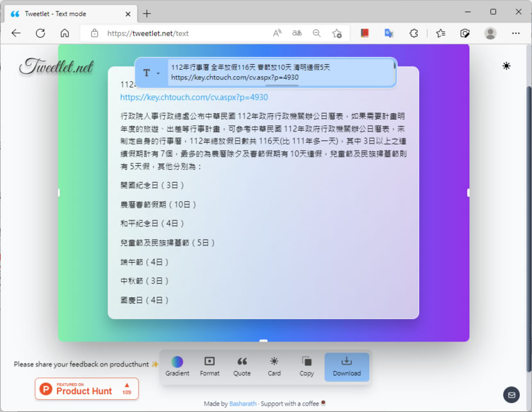Click the zoom out magnifier icon
Image resolution: width=532 pixels, height=412 pixels.
click(x=317, y=33)
